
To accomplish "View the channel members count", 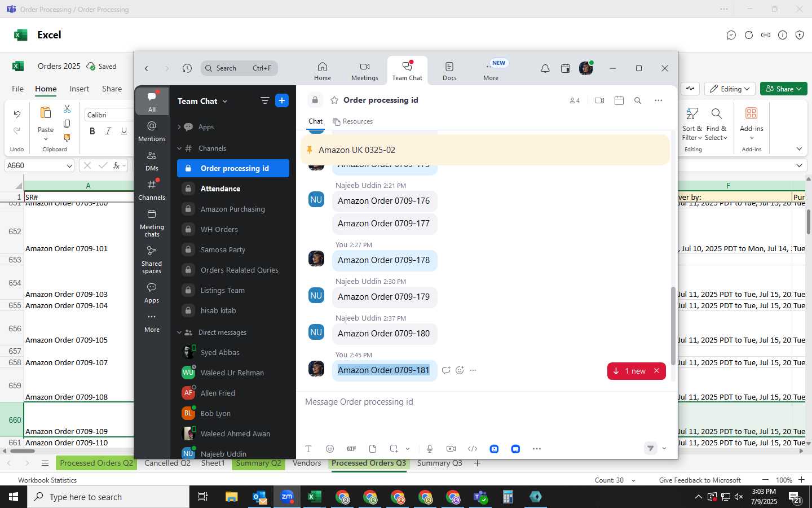I will 575,100.
